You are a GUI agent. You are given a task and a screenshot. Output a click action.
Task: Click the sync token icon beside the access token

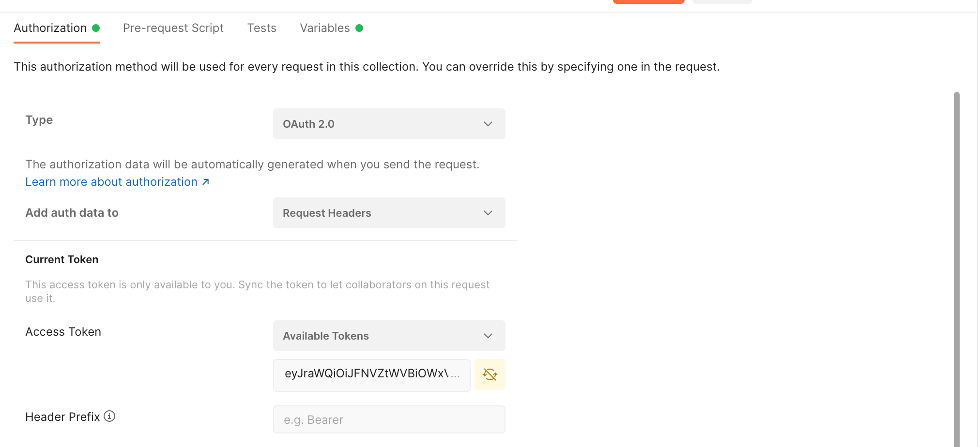[490, 374]
